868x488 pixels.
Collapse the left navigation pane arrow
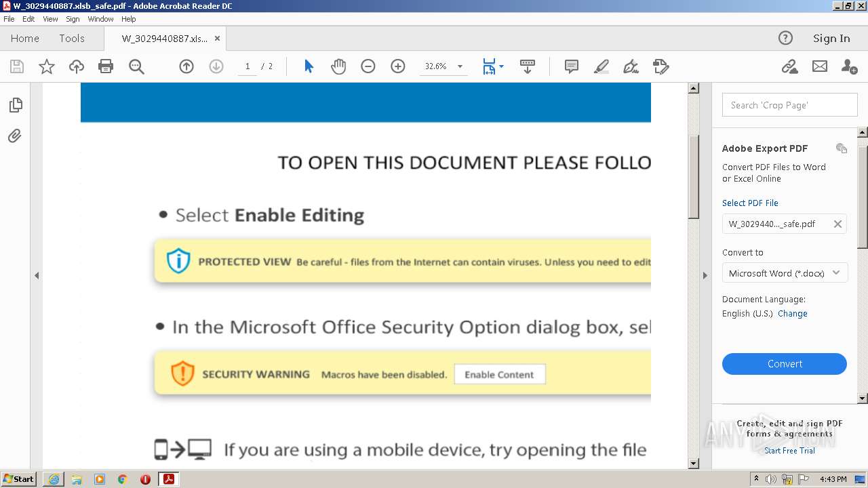[x=37, y=275]
